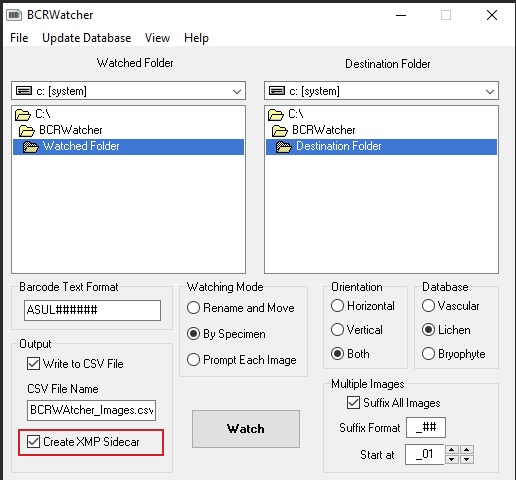The image size is (516, 480).
Task: Select the C:\ folder icon in Watched Folder tree
Action: (23, 115)
